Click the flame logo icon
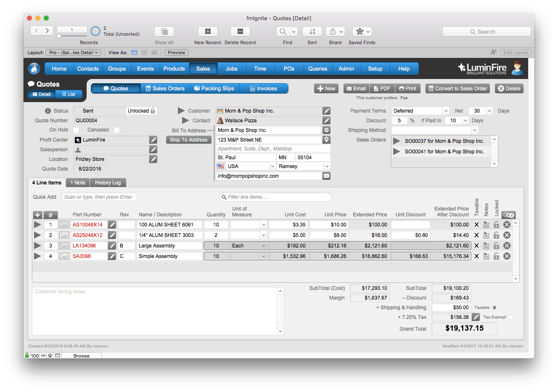 [34, 68]
